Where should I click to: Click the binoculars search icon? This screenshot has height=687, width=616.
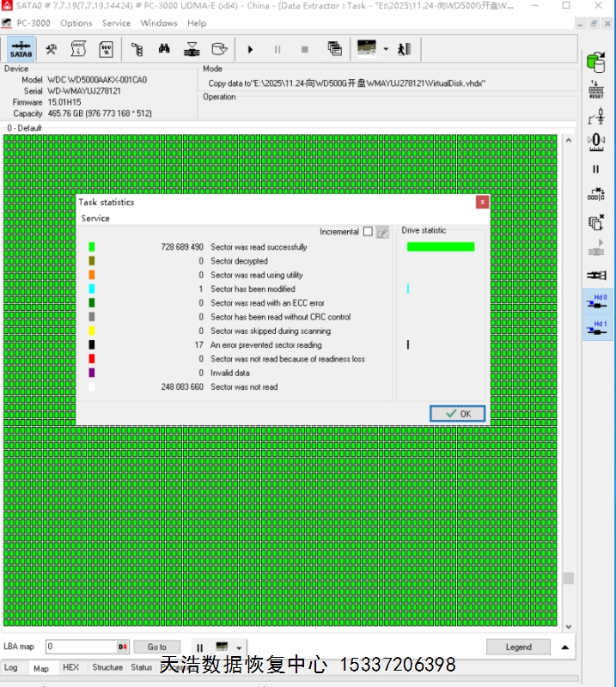coord(165,49)
